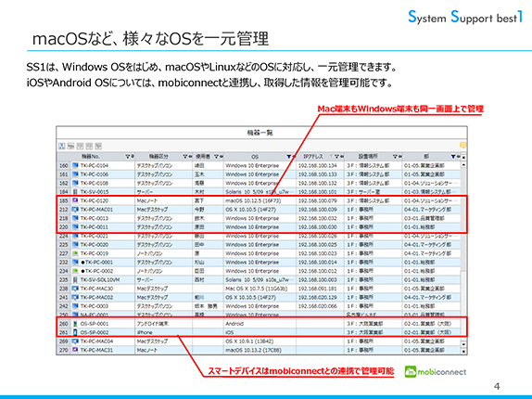Click the iPhone icon beside OS-SP-0002
The height and width of the screenshot is (399, 532).
(75, 332)
